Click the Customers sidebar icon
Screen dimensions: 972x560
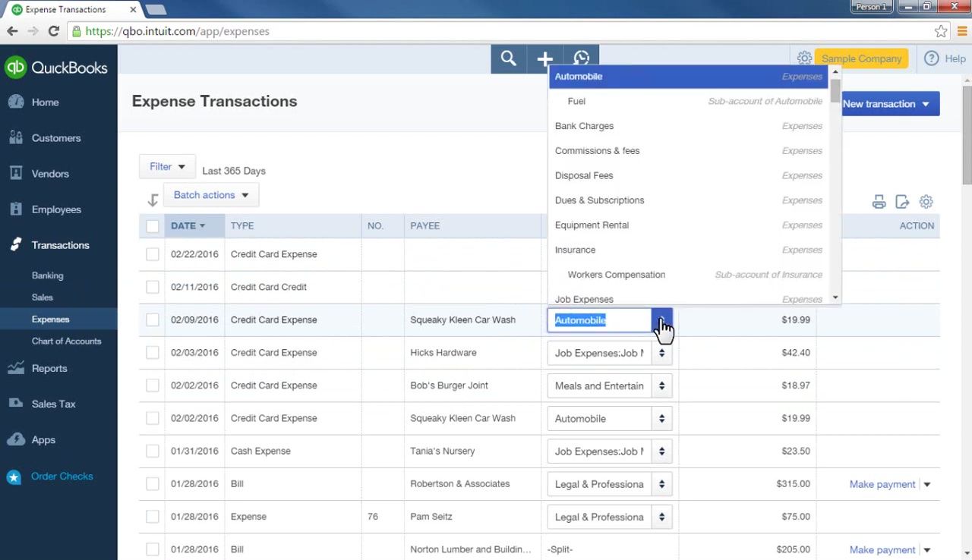point(15,137)
